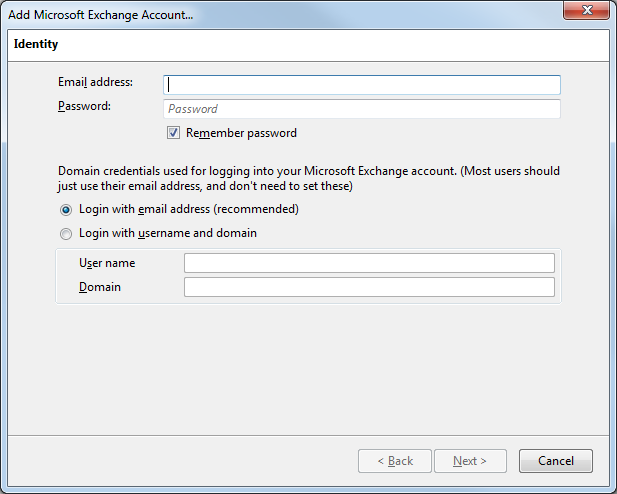Click the Domain text field
617x494 pixels.
[x=369, y=287]
